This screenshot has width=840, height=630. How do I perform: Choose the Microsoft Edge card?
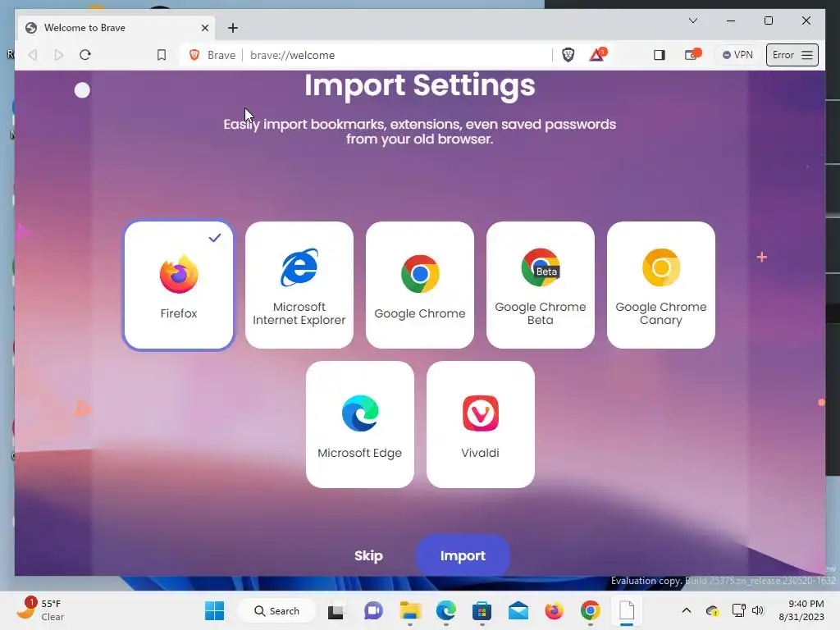click(x=359, y=424)
